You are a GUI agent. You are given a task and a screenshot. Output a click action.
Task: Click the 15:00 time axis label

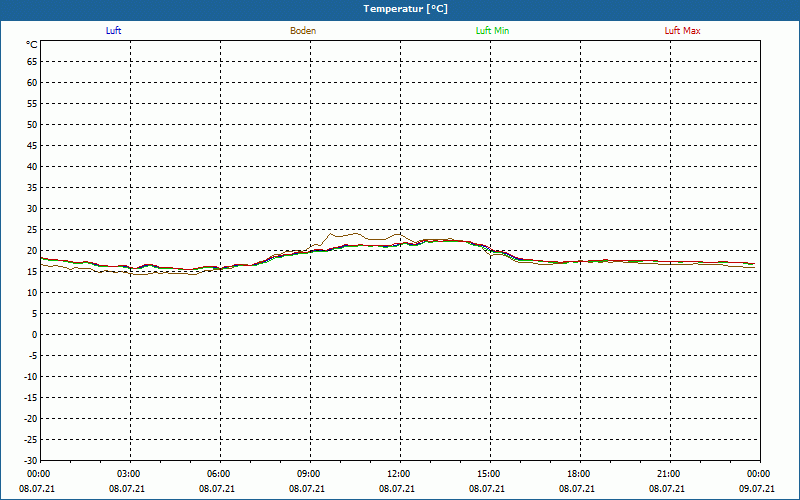[488, 474]
